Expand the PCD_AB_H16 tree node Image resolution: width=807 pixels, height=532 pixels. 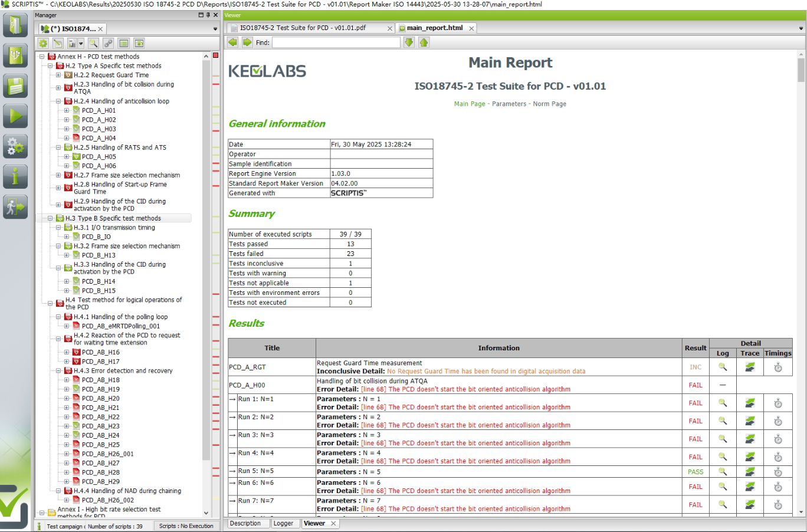pos(67,352)
